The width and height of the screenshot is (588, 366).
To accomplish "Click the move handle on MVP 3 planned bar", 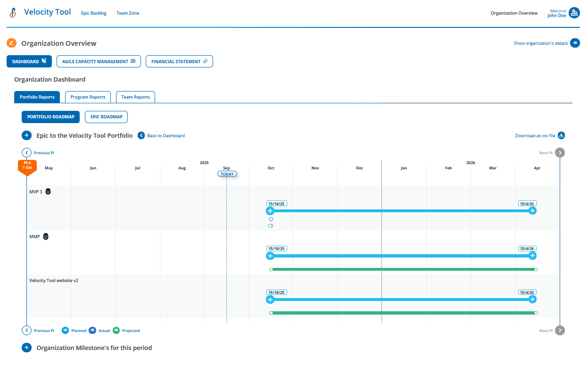I will coord(270,211).
